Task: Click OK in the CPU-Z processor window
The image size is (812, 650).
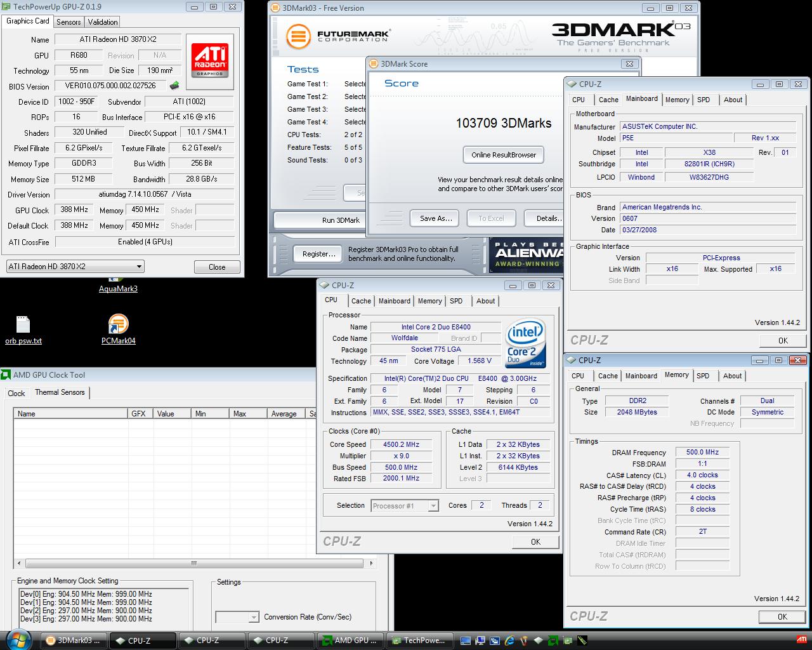Action: [x=535, y=541]
